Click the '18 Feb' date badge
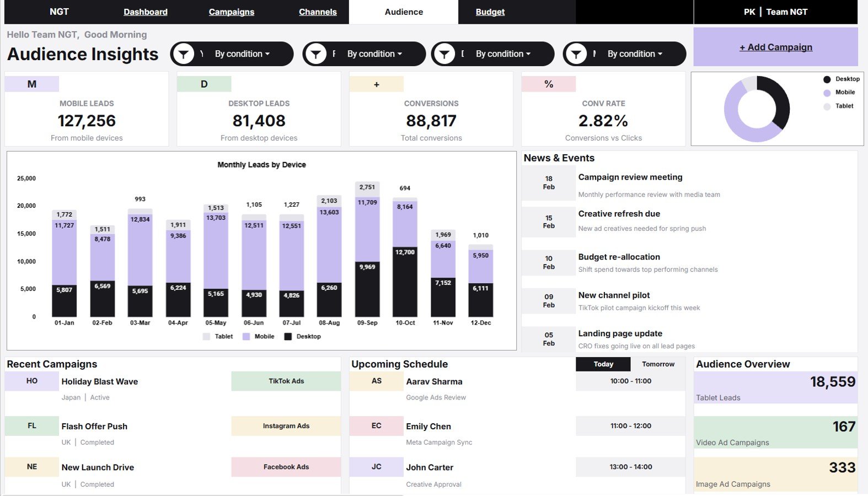The image size is (868, 496). pyautogui.click(x=549, y=183)
